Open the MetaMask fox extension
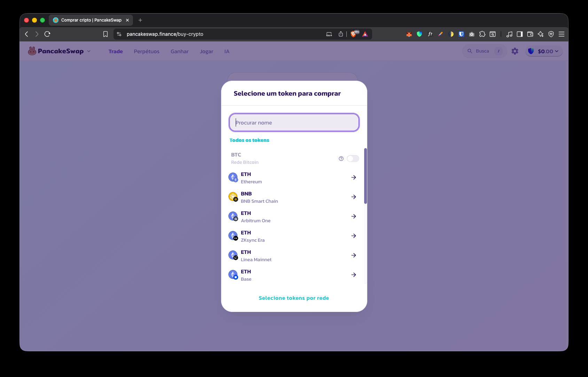588x377 pixels. tap(409, 34)
